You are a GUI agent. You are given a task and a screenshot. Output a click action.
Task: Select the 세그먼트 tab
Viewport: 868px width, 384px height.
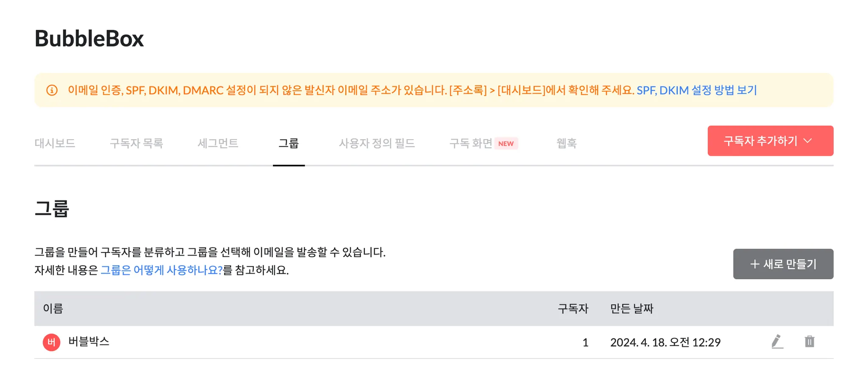point(218,143)
